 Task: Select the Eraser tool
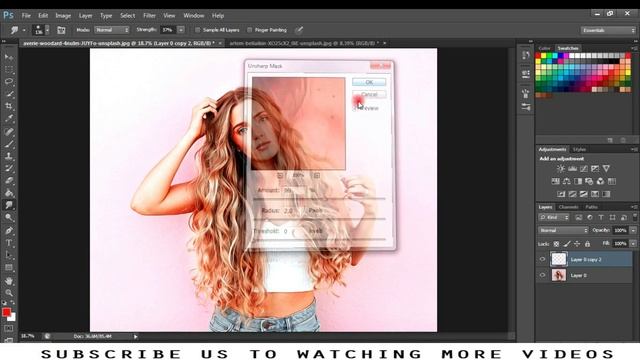pyautogui.click(x=9, y=181)
